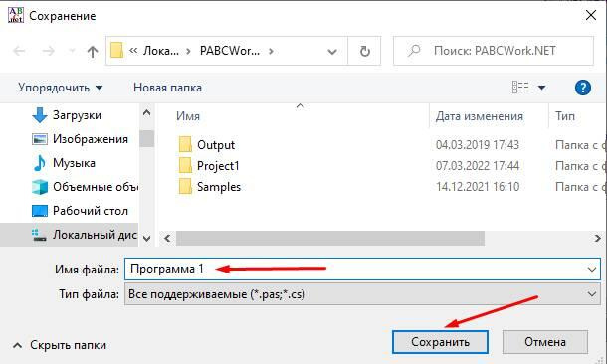Screen dimensions: 607x364
Task: Open recent locations dropdown arrow
Action: point(72,51)
